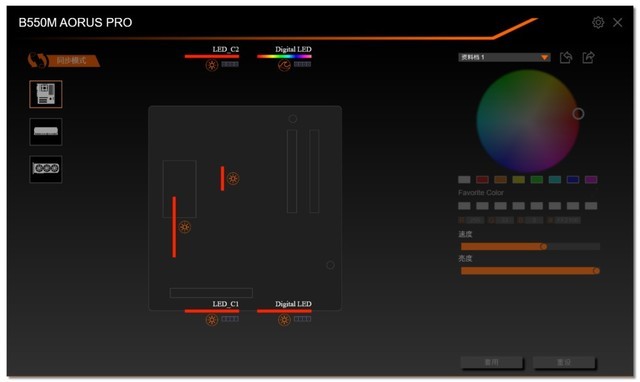The image size is (640, 382).
Task: Choose the green preset color swatch
Action: 537,180
